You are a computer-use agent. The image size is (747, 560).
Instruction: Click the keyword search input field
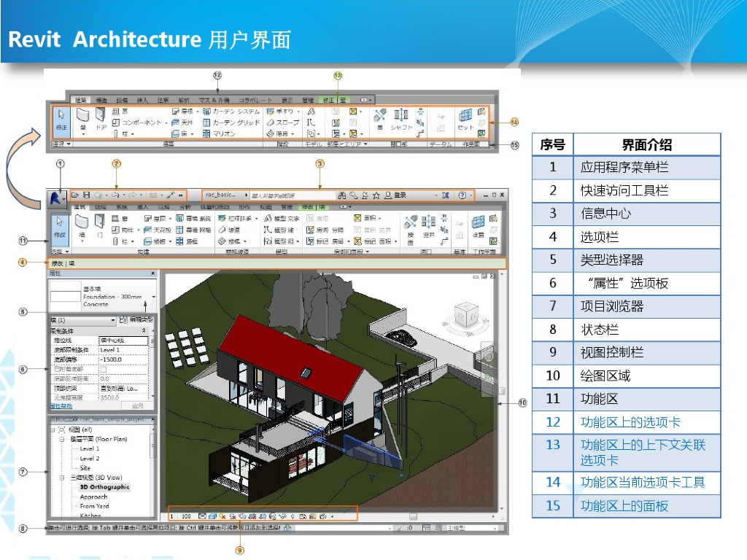pyautogui.click(x=293, y=195)
